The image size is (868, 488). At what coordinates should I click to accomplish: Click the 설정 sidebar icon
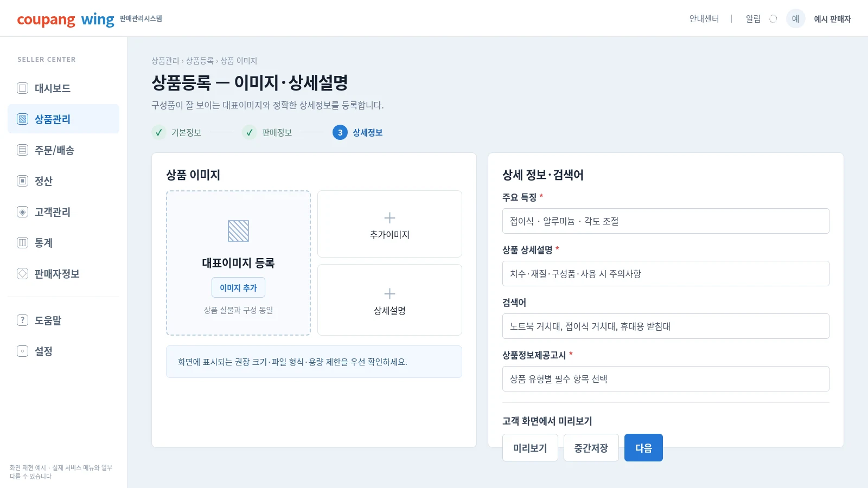pyautogui.click(x=22, y=351)
